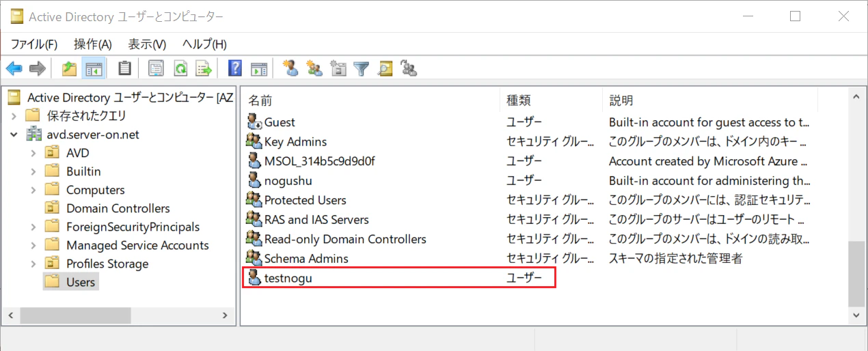This screenshot has height=351, width=868.
Task: Click the list pane's scroll-down arrow
Action: coord(856,315)
